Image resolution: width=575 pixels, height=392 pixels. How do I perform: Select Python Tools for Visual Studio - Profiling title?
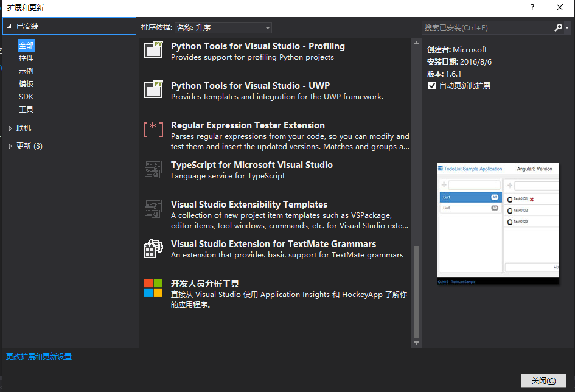point(258,46)
